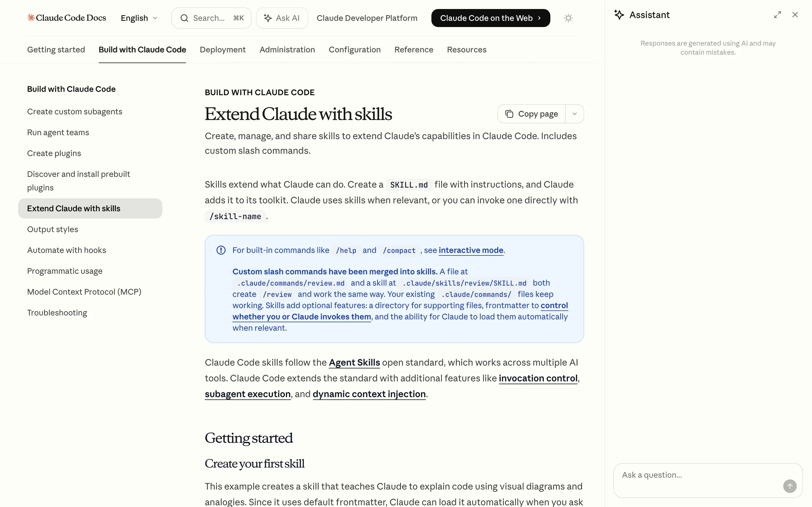Switch to the Deployment tab
The height and width of the screenshot is (507, 812).
coord(222,50)
